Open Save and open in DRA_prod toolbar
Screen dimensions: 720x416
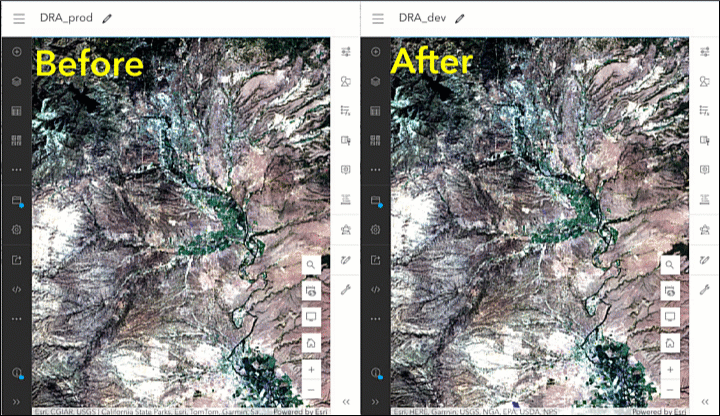[17, 201]
